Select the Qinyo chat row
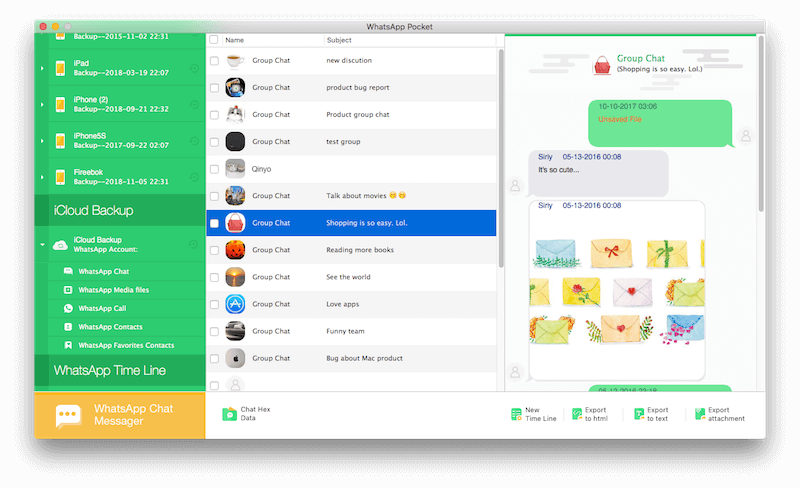800x488 pixels. click(351, 169)
